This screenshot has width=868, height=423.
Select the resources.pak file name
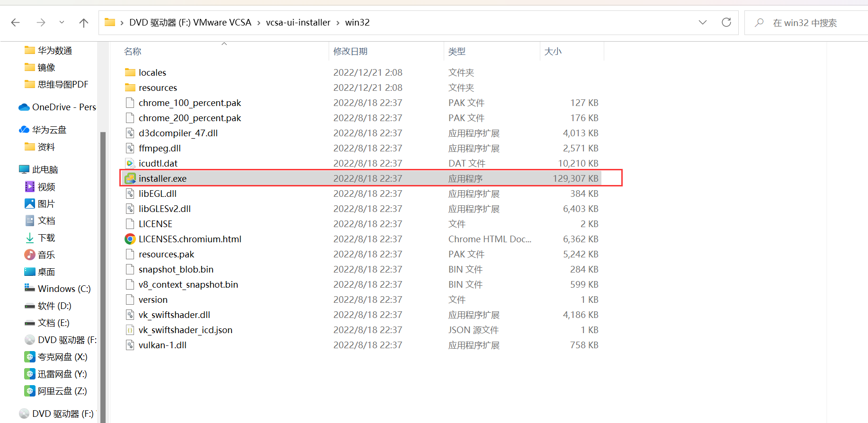click(x=166, y=254)
